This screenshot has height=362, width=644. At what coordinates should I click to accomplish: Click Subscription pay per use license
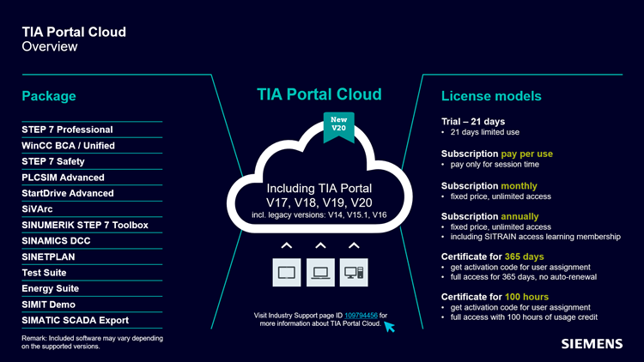point(497,154)
